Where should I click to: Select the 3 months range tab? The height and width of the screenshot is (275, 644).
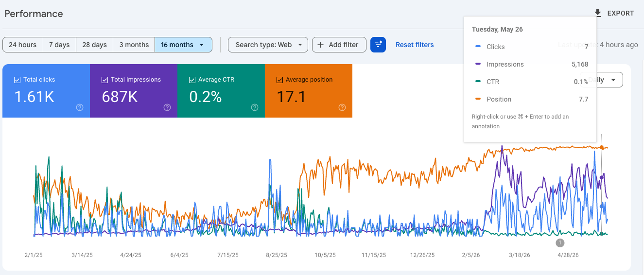(134, 45)
